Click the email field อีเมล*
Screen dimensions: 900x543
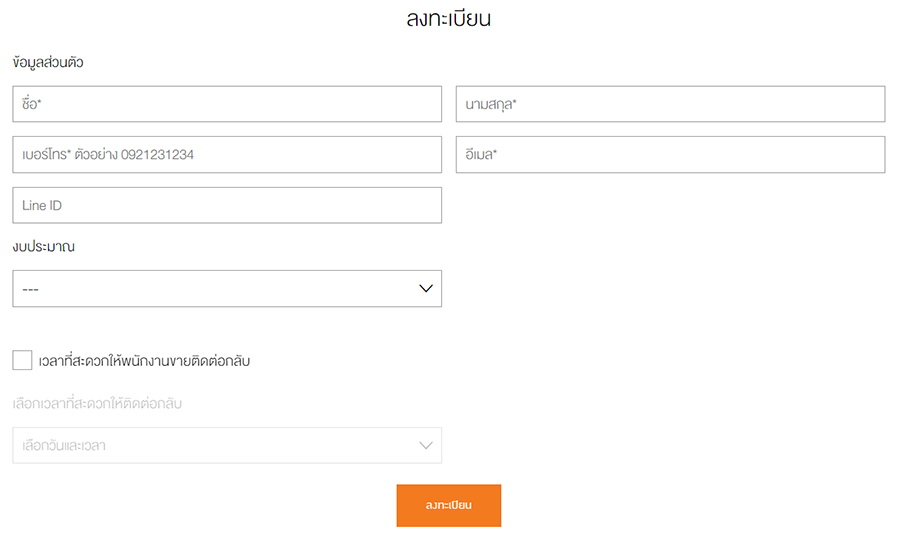670,155
